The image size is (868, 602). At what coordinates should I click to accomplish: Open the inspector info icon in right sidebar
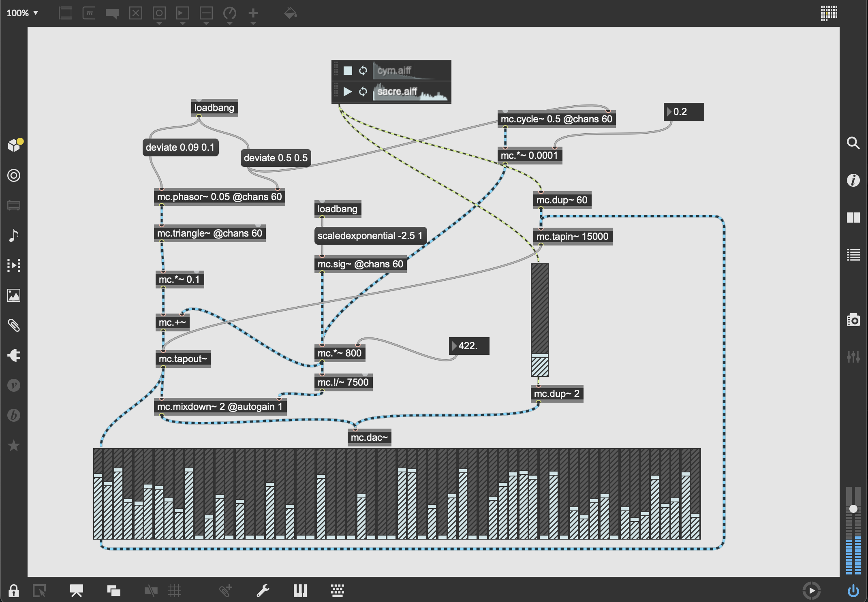853,180
